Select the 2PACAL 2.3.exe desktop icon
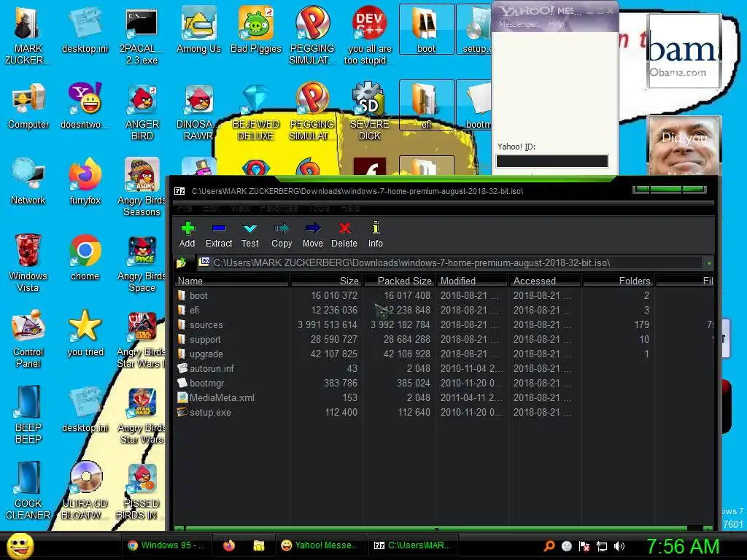 pyautogui.click(x=142, y=36)
